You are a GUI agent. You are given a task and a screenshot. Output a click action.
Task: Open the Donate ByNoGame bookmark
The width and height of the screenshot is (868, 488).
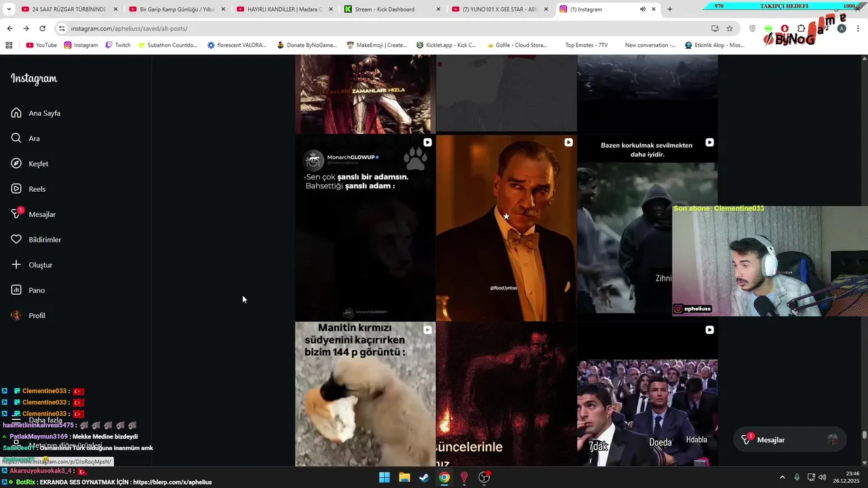pos(307,45)
